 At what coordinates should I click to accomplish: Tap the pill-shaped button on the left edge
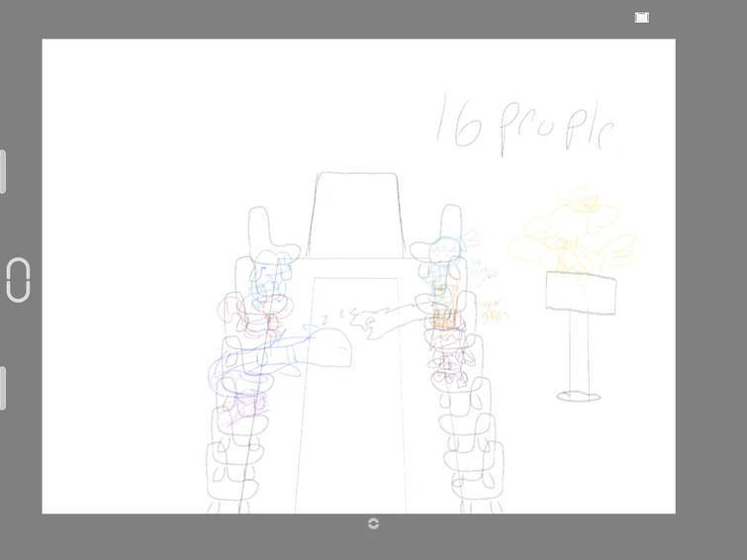tap(18, 280)
